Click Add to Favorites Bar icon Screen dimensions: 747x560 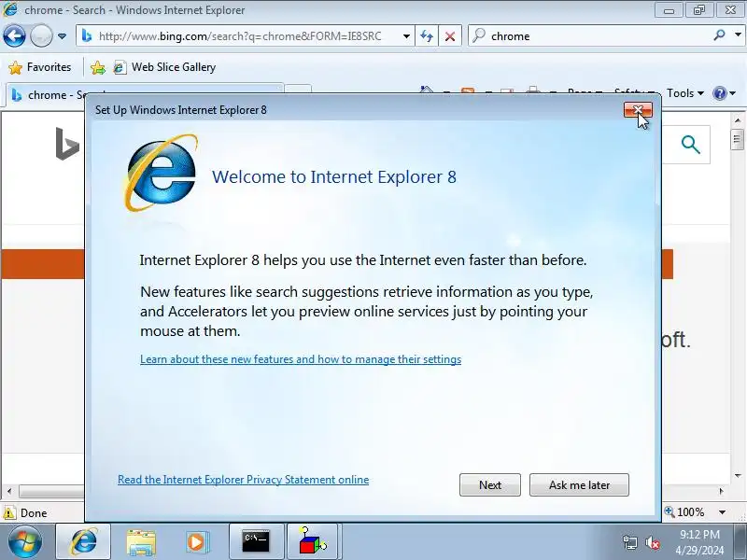[x=98, y=67]
